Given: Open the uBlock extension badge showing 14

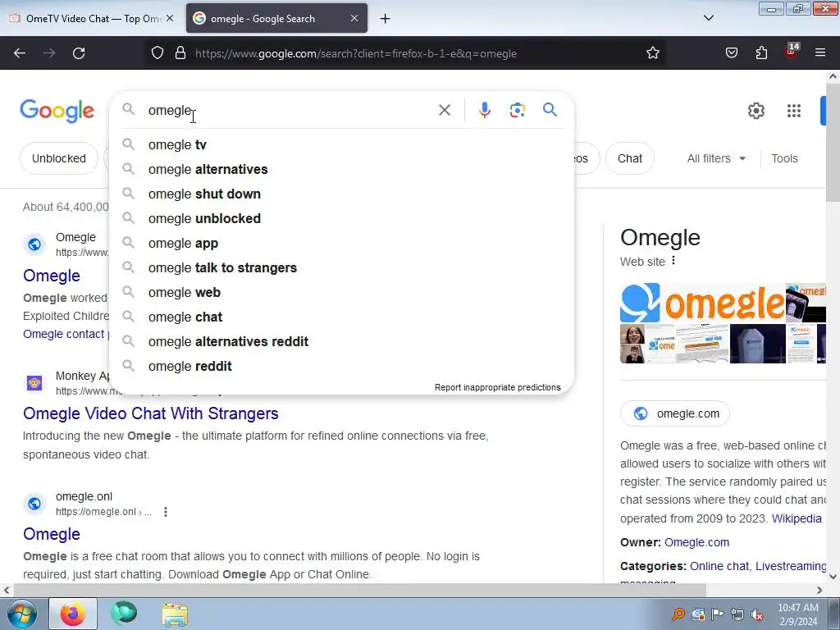Looking at the screenshot, I should click(x=792, y=52).
